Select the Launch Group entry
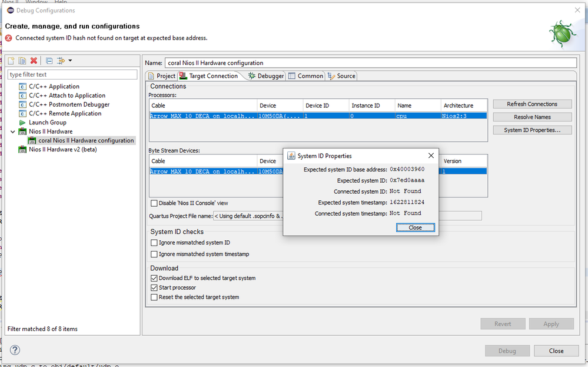 click(x=48, y=123)
